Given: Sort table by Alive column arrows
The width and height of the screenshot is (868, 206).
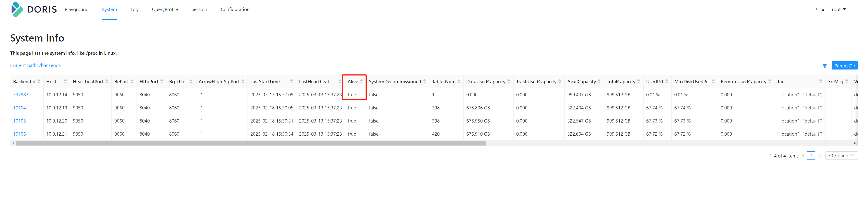Looking at the screenshot, I should click(x=361, y=81).
